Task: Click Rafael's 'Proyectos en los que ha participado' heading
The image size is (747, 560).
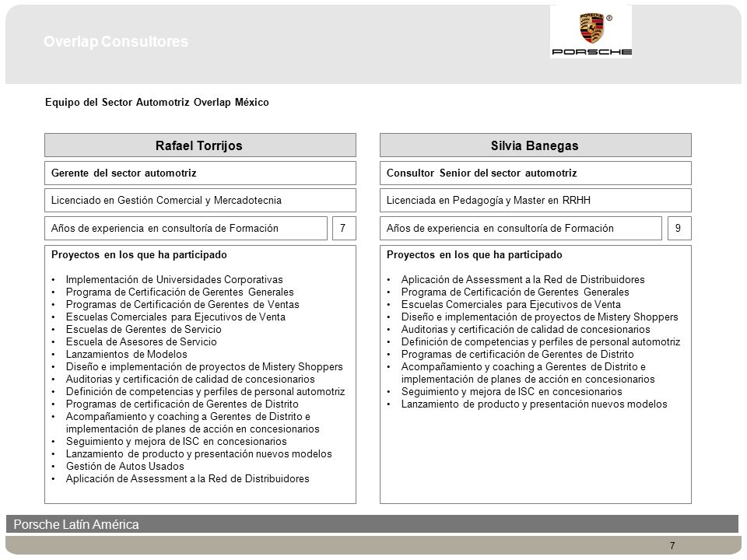Action: pos(139,255)
